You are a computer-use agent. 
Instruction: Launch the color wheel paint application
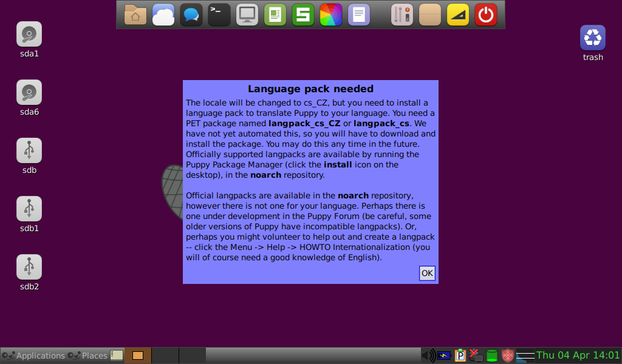[330, 14]
